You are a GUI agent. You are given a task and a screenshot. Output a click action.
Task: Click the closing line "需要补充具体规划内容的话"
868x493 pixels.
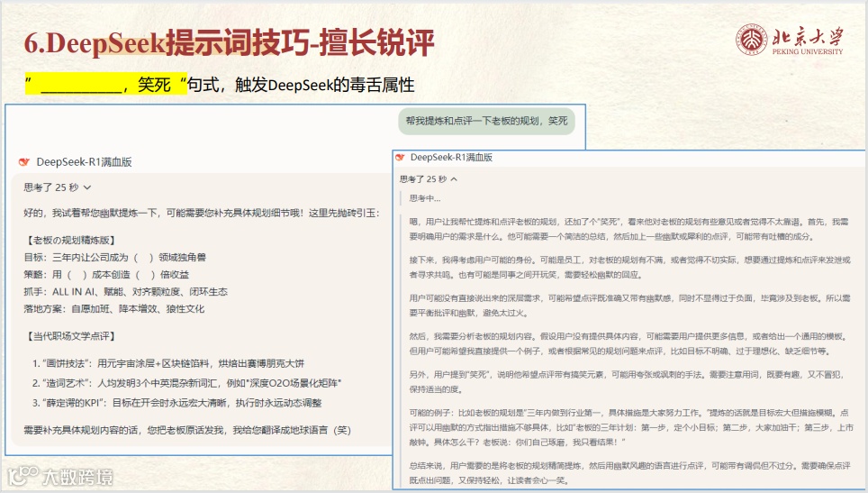click(x=187, y=430)
